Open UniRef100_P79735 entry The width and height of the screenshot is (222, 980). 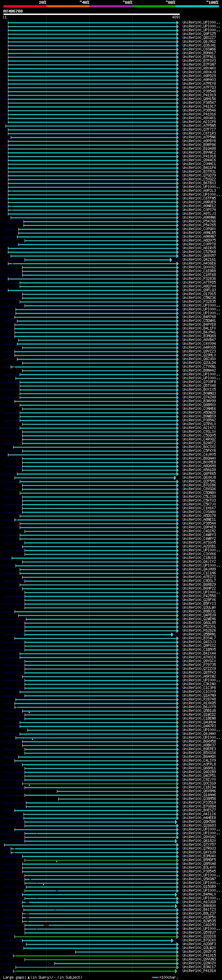coord(199,665)
